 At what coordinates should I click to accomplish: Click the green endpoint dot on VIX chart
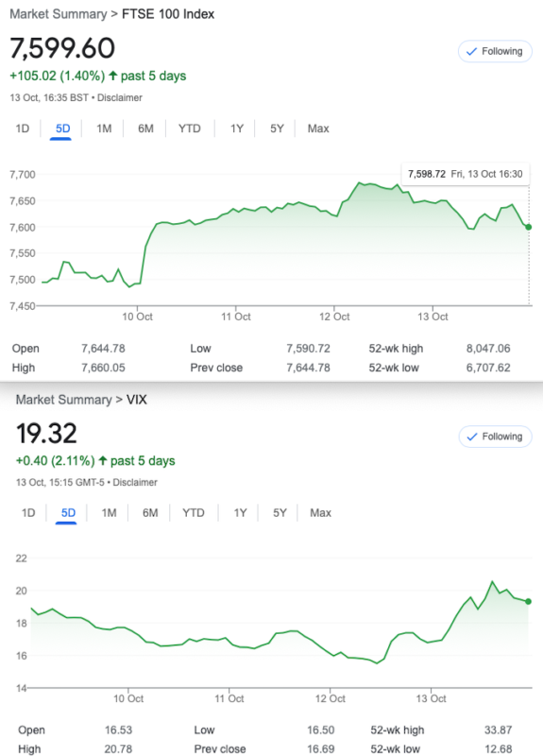coord(529,601)
